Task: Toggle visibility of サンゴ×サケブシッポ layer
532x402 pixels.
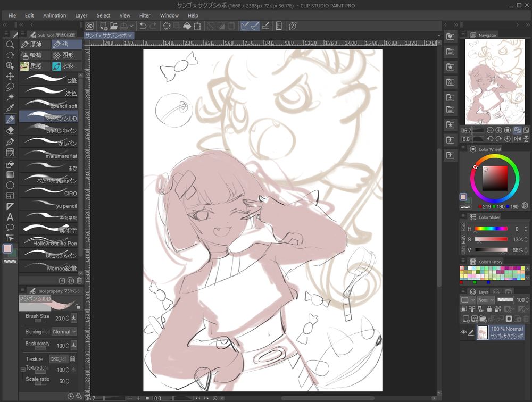Action: pos(463,332)
